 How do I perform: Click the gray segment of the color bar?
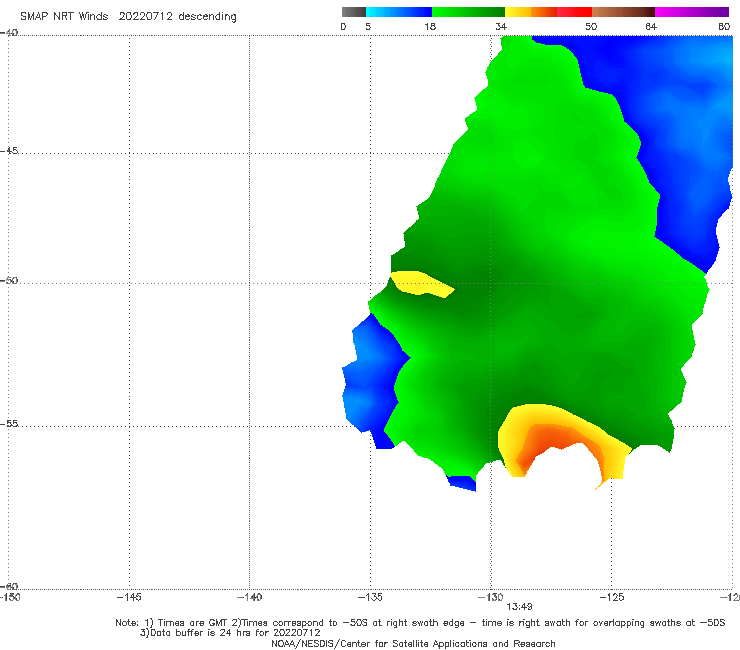click(354, 12)
